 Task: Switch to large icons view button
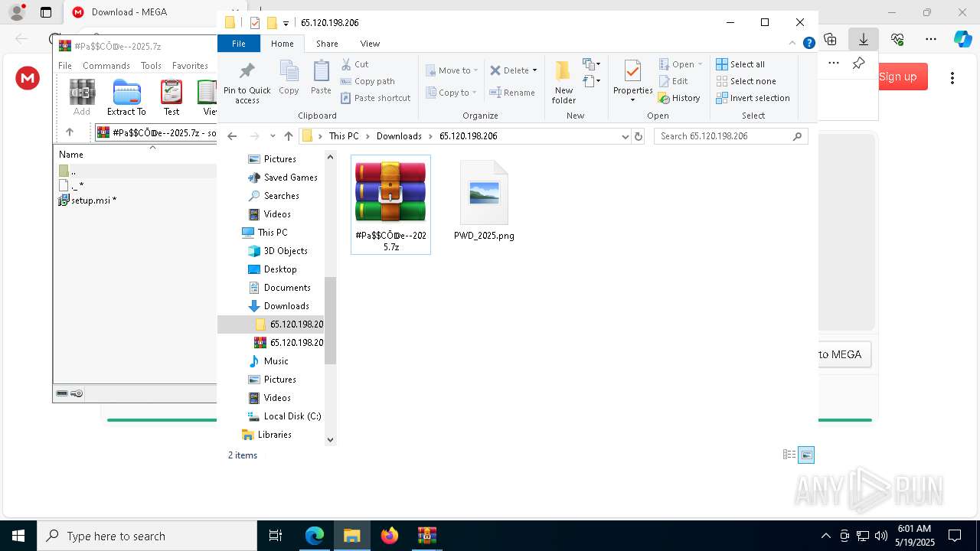coord(806,455)
